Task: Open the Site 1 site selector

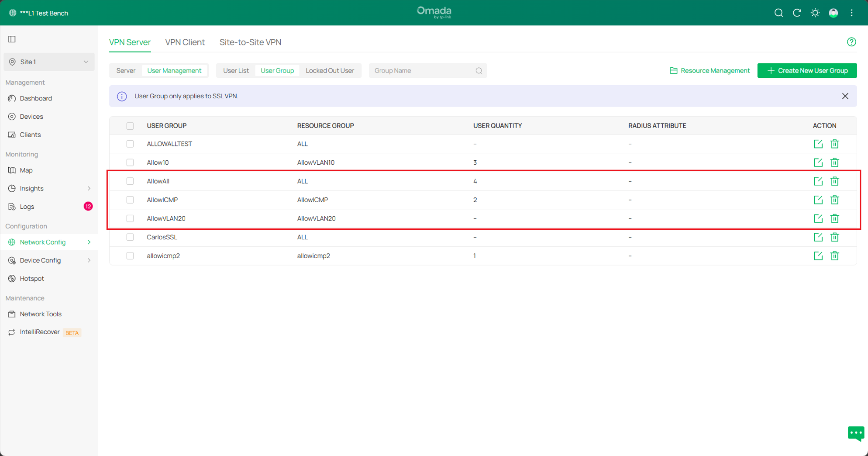Action: (49, 62)
